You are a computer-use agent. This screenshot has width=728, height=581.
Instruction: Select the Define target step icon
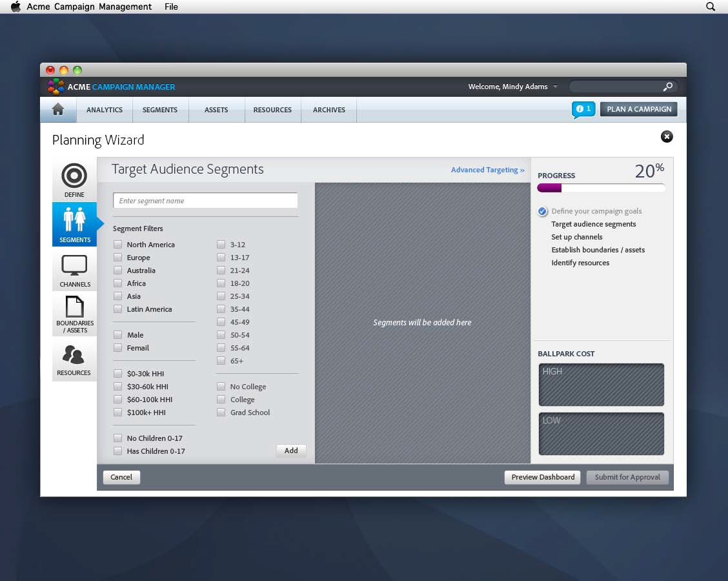[74, 176]
